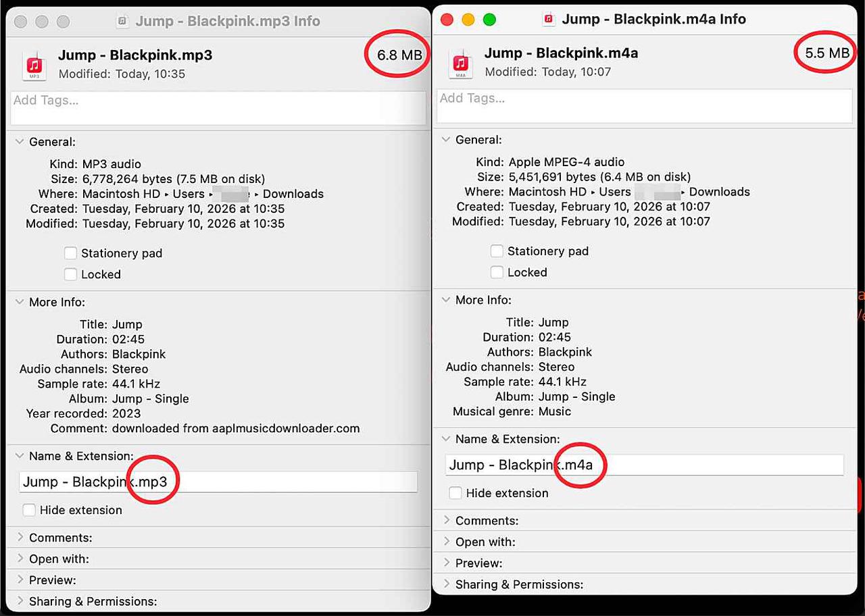The width and height of the screenshot is (865, 616).
Task: Click the green zoom button on the right window
Action: pyautogui.click(x=489, y=20)
